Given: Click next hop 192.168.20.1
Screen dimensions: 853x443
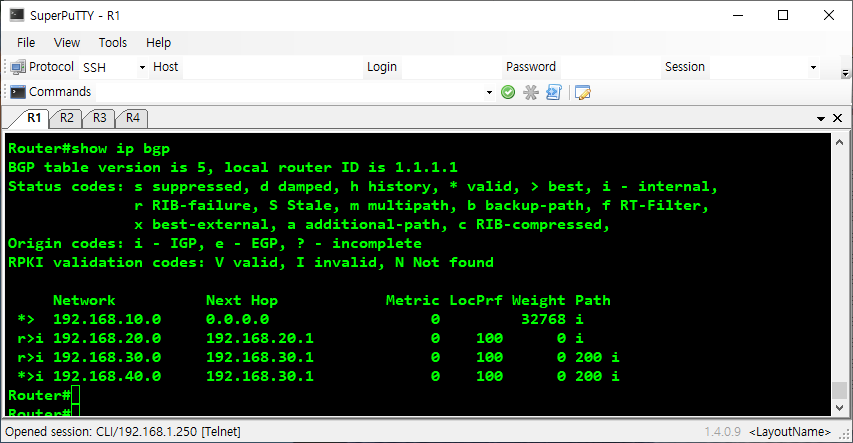Looking at the screenshot, I should pyautogui.click(x=259, y=338).
